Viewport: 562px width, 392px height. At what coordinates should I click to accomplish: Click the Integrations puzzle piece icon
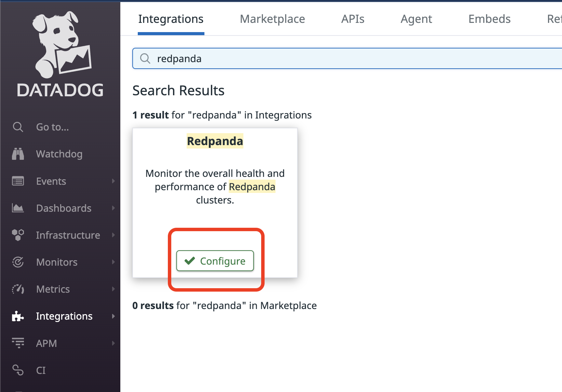coord(18,316)
